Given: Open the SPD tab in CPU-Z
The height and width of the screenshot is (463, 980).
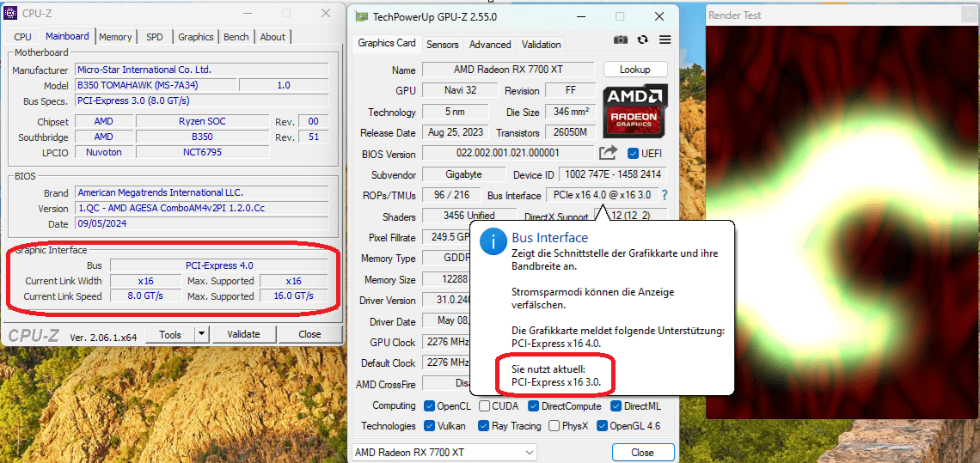Looking at the screenshot, I should 155,37.
